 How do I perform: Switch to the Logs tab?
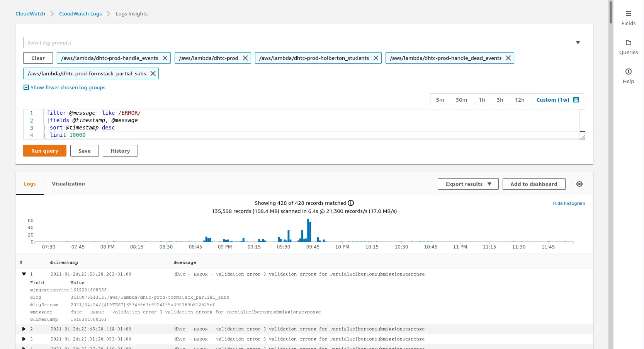coord(30,184)
